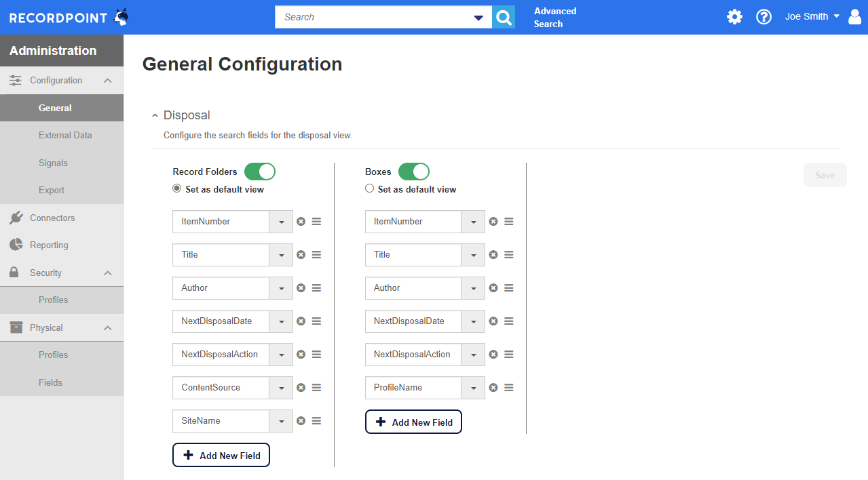The height and width of the screenshot is (480, 868).
Task: Collapse the Disposal section
Action: pos(155,116)
